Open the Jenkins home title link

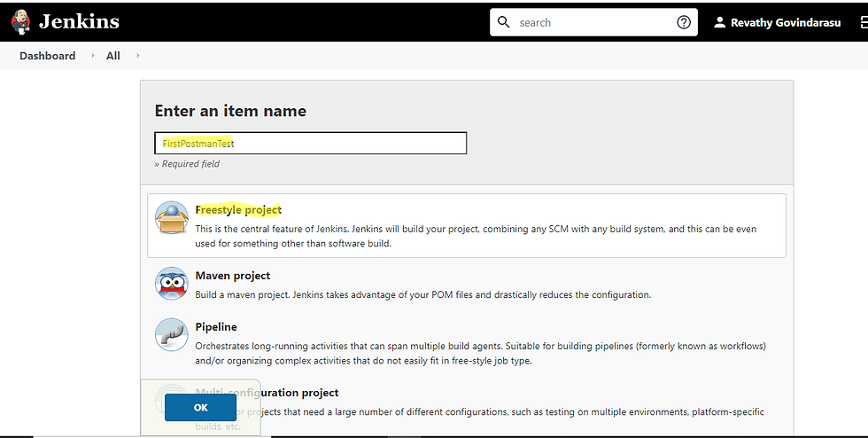[x=79, y=21]
